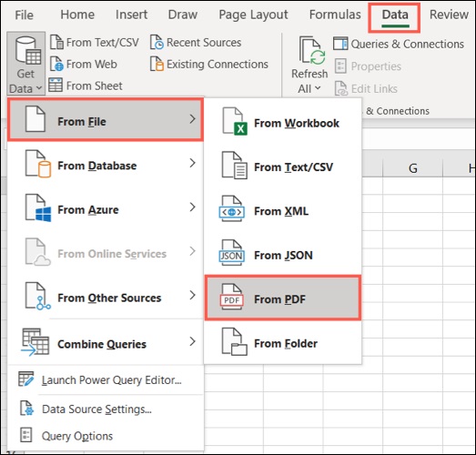Screen dimensions: 476x455
Task: Click the From Workbook Excel icon
Action: coord(234,121)
